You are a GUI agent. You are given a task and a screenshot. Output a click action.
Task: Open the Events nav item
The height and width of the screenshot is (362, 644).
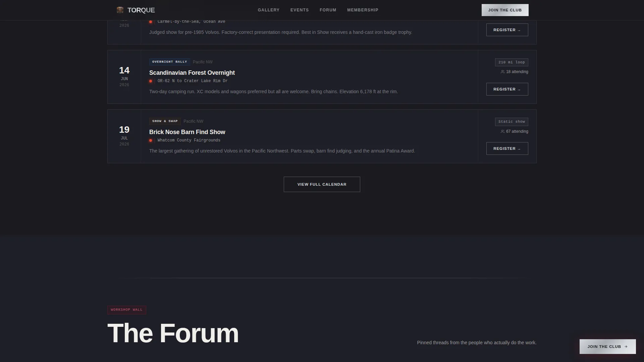299,10
